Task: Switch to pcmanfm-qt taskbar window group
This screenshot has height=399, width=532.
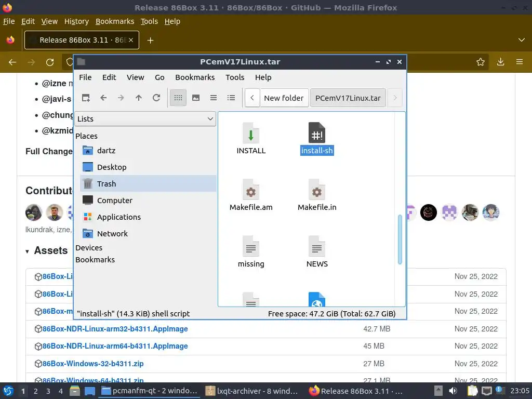Action: (149, 391)
